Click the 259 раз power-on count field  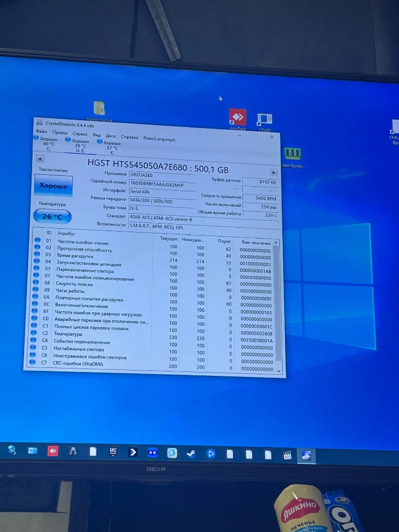tap(261, 206)
